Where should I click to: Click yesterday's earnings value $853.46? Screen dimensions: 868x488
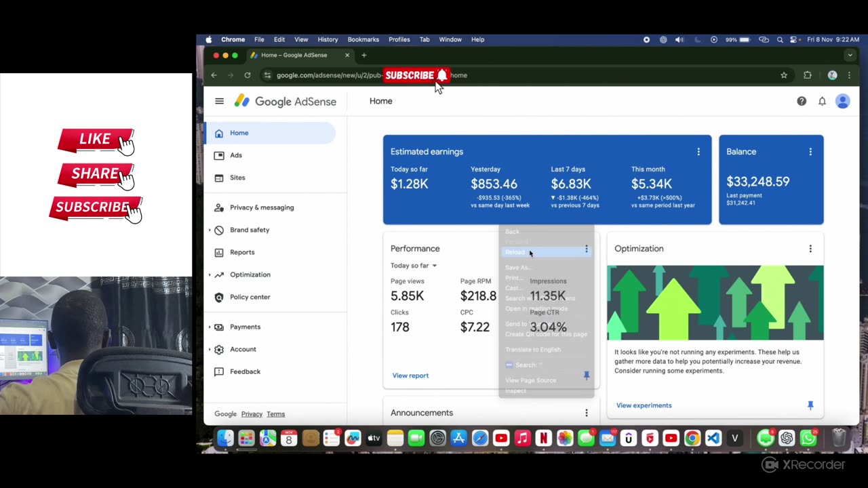pyautogui.click(x=494, y=184)
